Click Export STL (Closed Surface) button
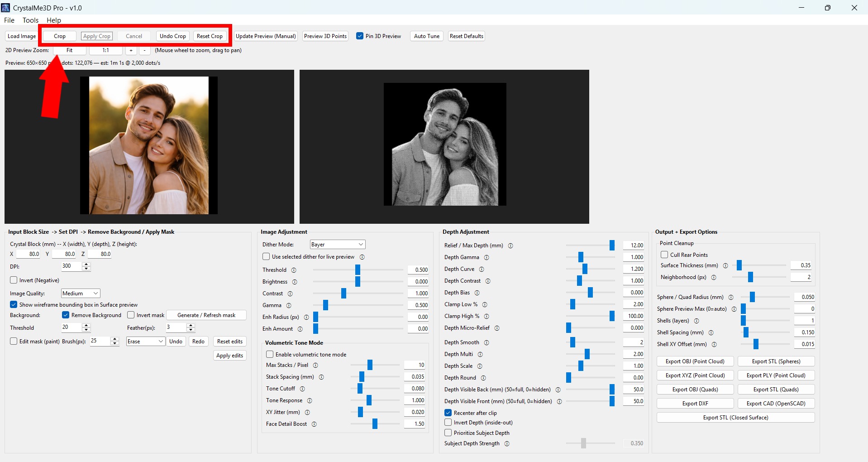The image size is (868, 462). [x=735, y=418]
